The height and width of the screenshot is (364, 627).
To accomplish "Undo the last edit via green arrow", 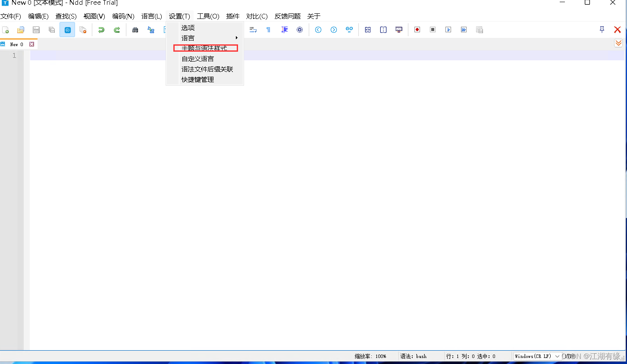I will pyautogui.click(x=101, y=30).
